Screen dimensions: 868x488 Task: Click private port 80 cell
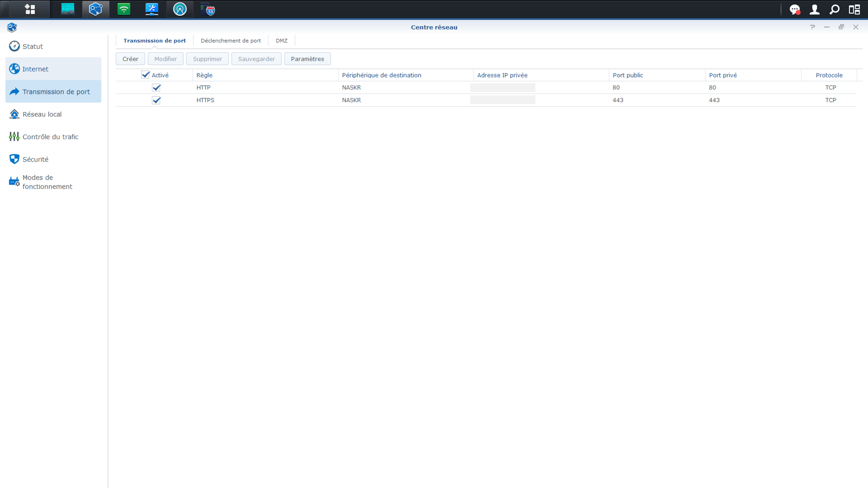[x=712, y=88]
